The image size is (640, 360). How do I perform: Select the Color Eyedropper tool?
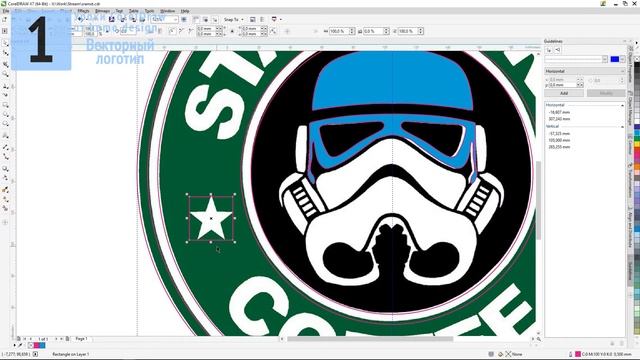point(5,190)
